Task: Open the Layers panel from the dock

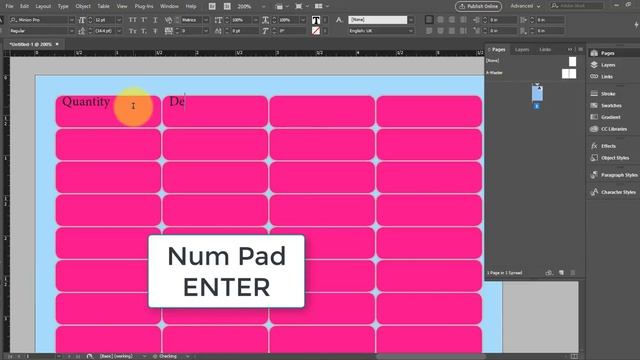Action: coord(603,65)
